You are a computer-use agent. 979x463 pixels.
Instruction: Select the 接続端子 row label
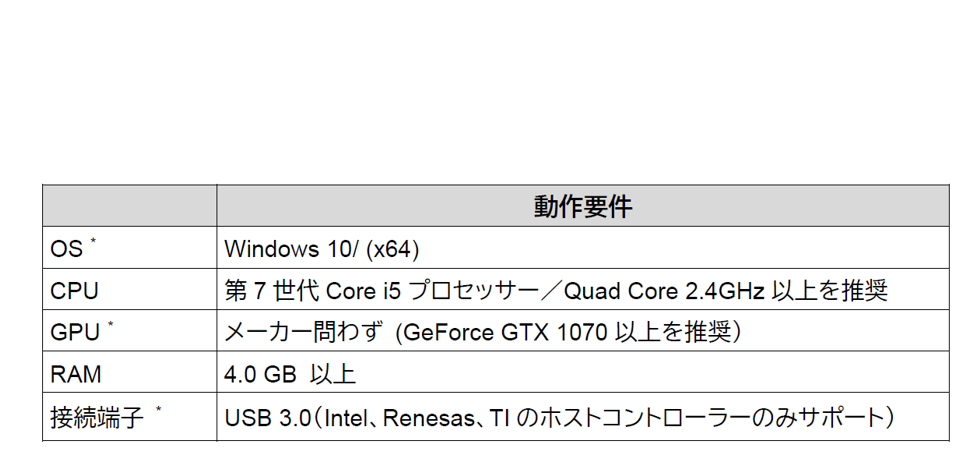[97, 417]
